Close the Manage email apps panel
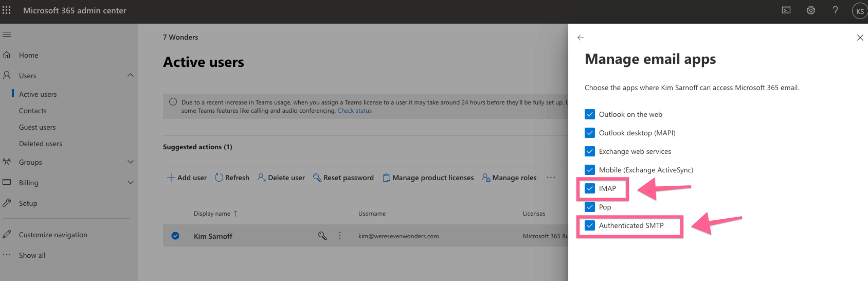This screenshot has width=868, height=281. 860,38
